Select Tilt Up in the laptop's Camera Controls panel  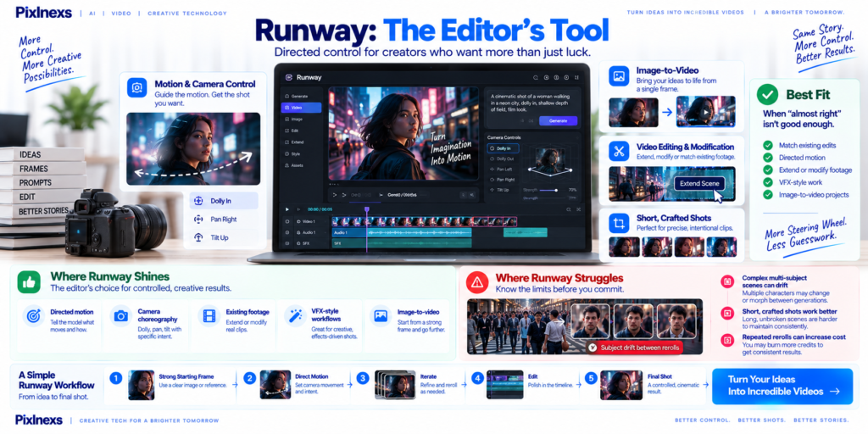[x=503, y=190]
